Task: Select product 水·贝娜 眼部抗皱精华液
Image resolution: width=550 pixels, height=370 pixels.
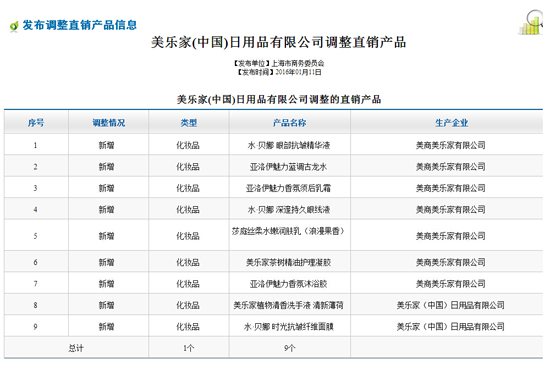Action: click(x=289, y=145)
